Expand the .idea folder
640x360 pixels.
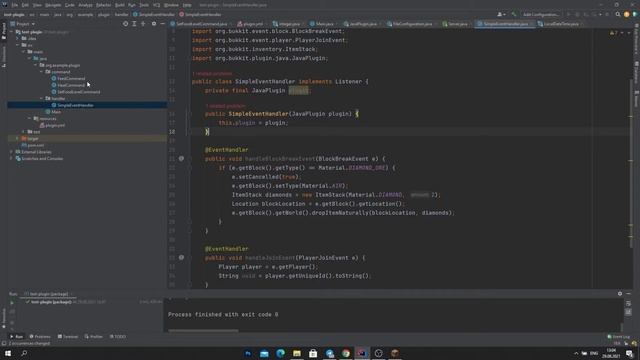18,38
